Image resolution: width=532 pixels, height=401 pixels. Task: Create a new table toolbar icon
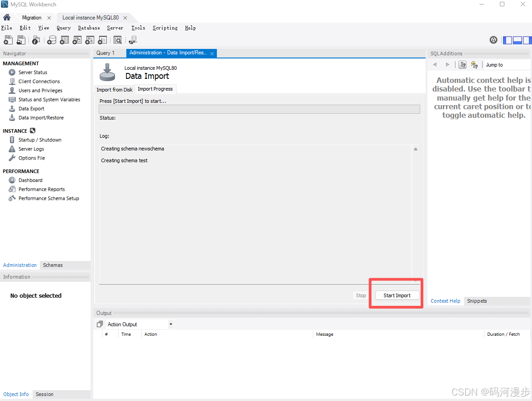[64, 40]
